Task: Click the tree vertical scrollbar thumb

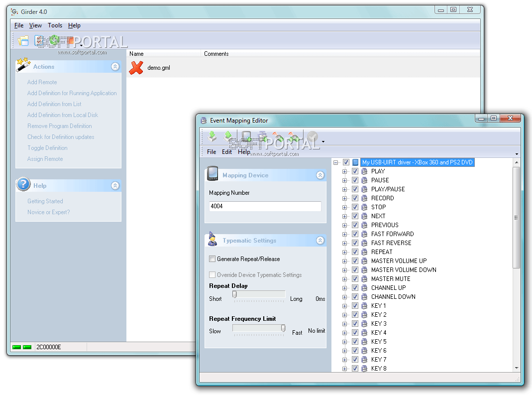Action: point(517,217)
